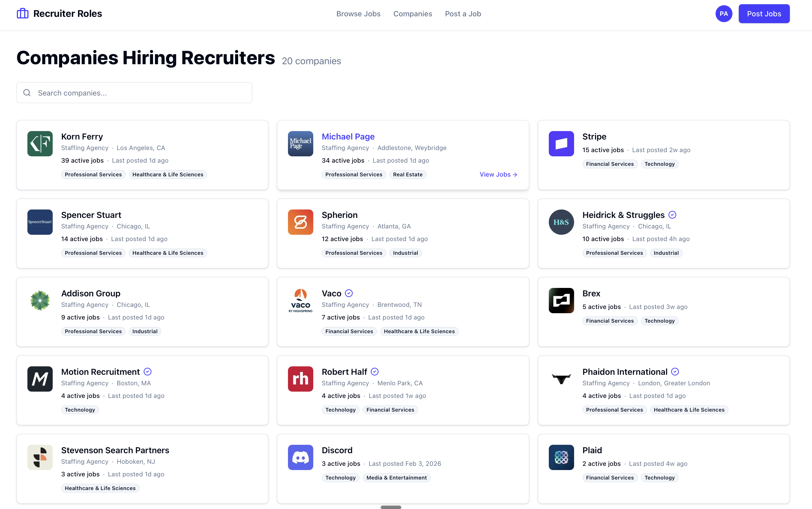
Task: Toggle the Technology tag on Motion Recruitment
Action: (80, 409)
